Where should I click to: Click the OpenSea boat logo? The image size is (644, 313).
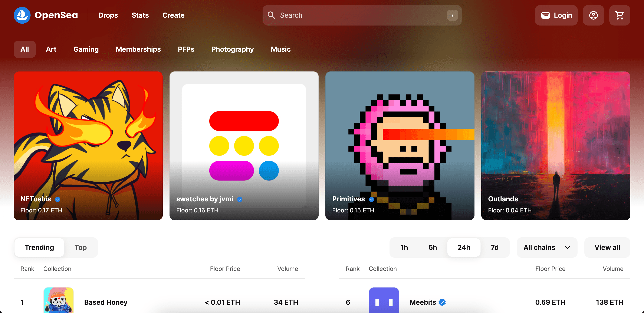(22, 15)
